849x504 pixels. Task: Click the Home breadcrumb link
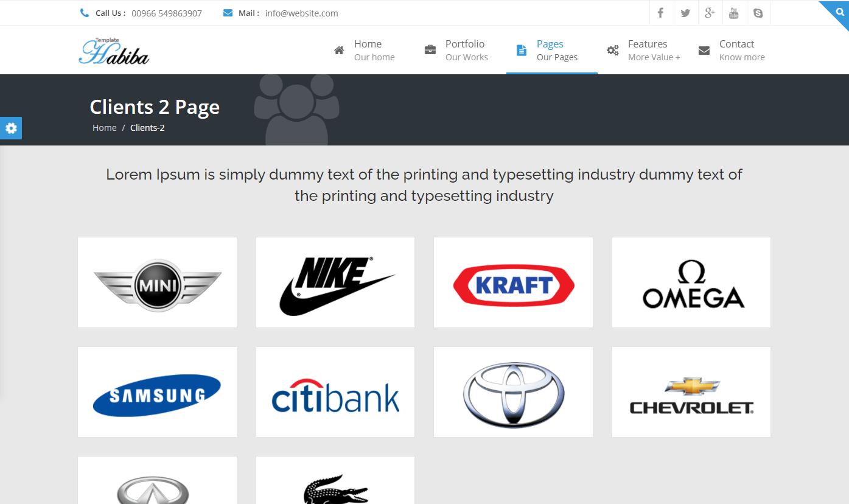pyautogui.click(x=105, y=128)
